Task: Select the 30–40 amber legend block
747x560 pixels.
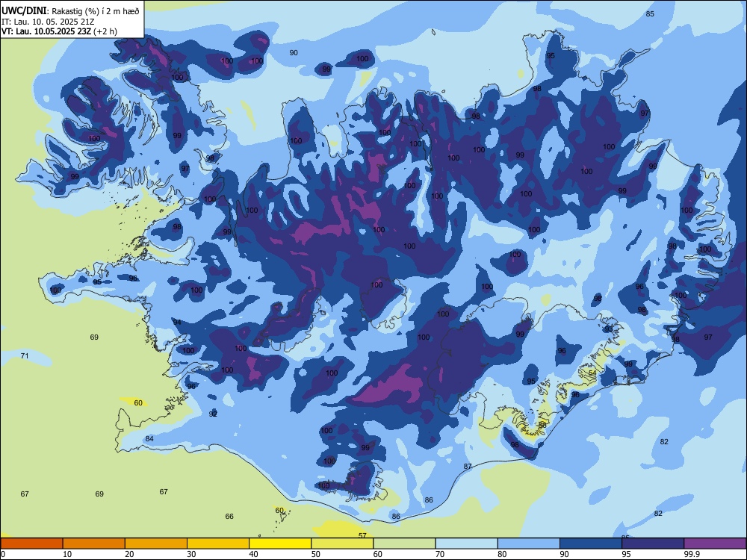Action: [x=218, y=544]
